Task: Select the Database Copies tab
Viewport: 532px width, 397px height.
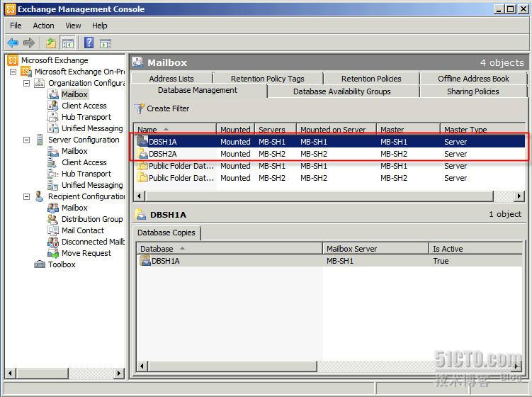Action: pyautogui.click(x=166, y=233)
